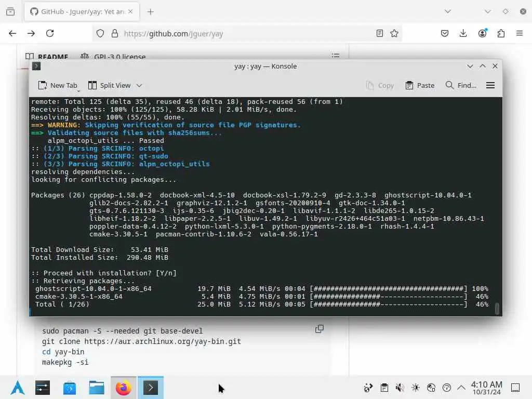Open Dolphin file manager
This screenshot has width=532, height=399.
click(96, 388)
